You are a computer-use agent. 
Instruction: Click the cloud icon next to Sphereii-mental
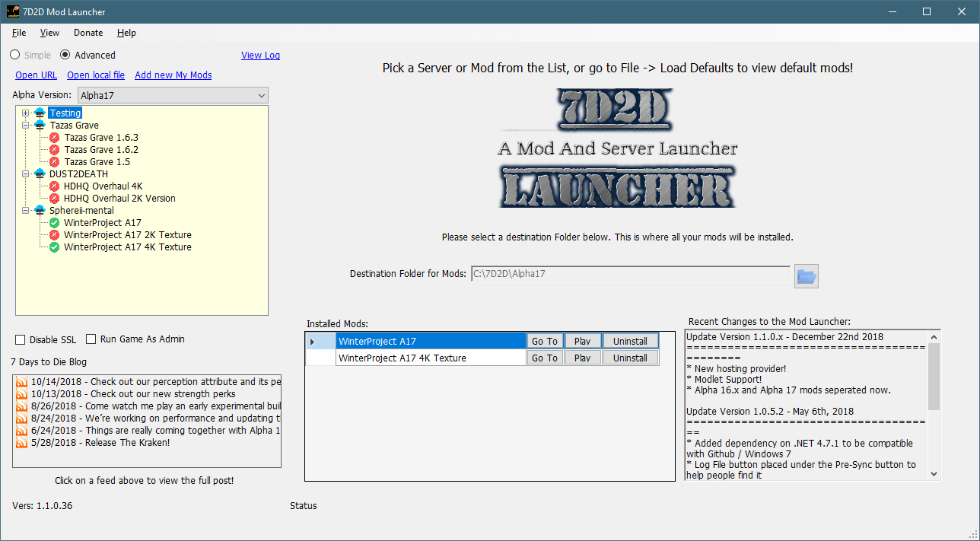(40, 211)
